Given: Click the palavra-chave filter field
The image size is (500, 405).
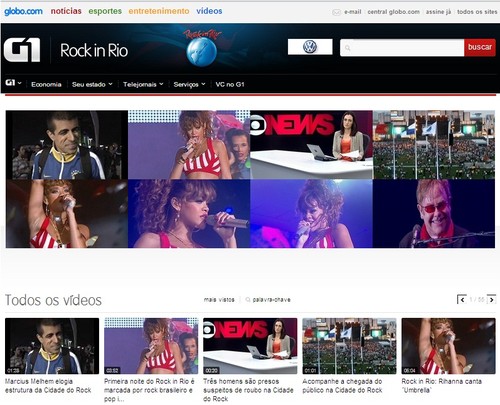Looking at the screenshot, I should [271, 300].
